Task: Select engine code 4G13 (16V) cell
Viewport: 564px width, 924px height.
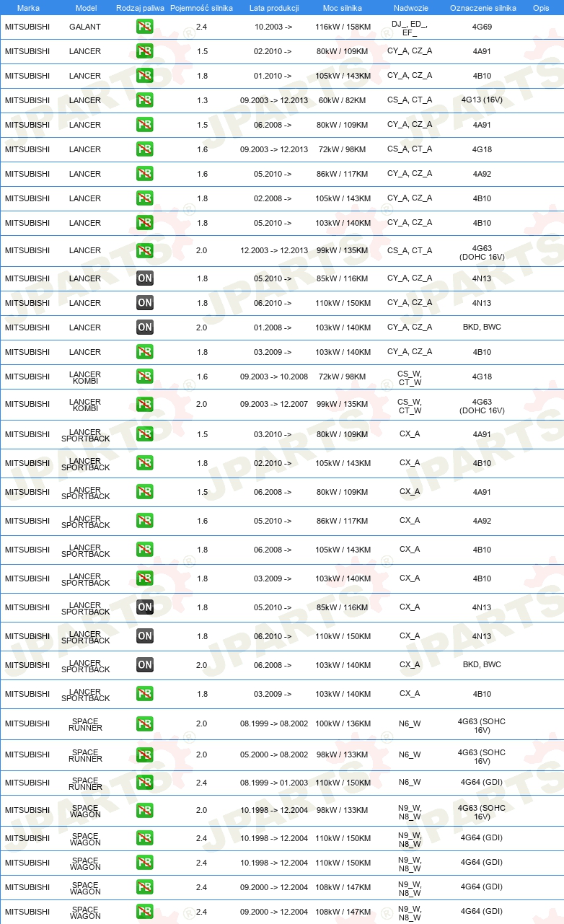Action: [482, 100]
